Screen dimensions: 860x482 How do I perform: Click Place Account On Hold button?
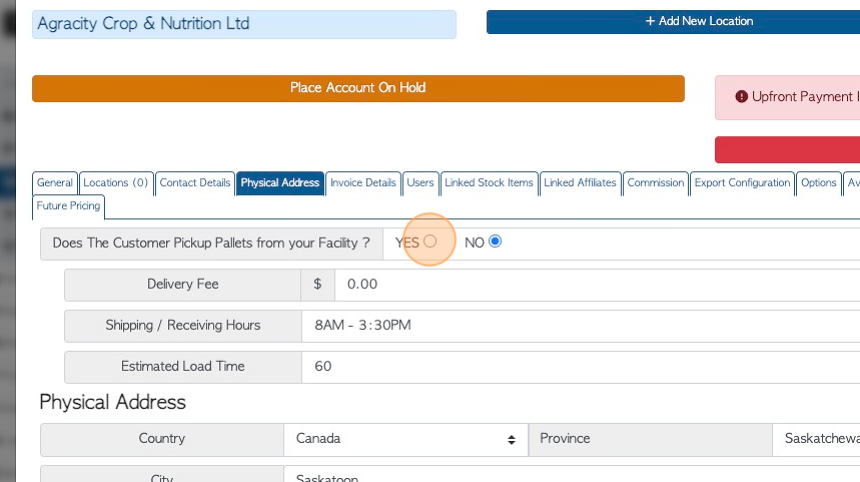point(358,88)
